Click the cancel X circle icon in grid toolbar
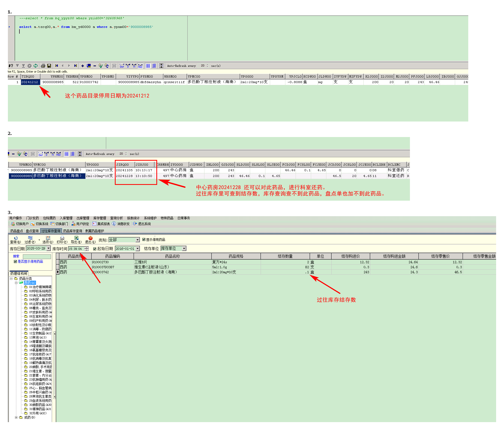The width and height of the screenshot is (504, 430). pos(29,66)
